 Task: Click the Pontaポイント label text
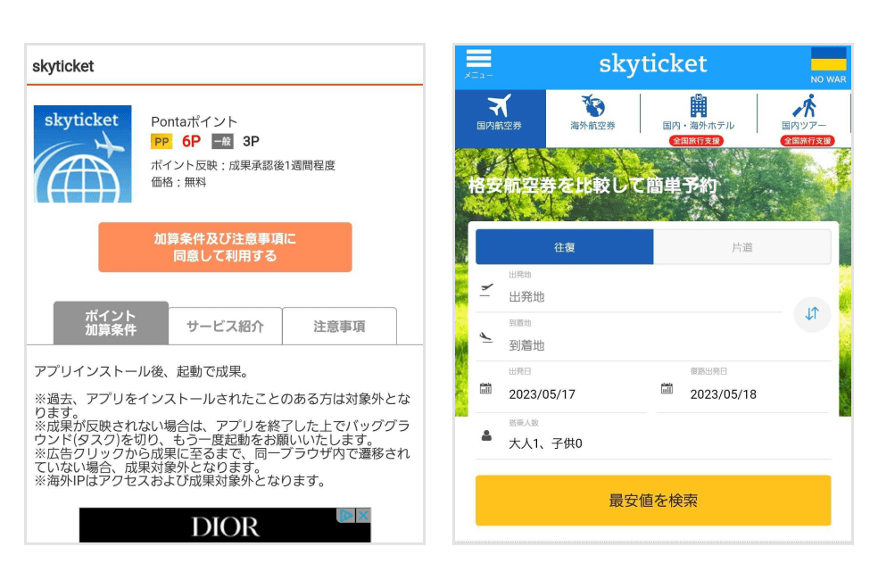pyautogui.click(x=194, y=121)
